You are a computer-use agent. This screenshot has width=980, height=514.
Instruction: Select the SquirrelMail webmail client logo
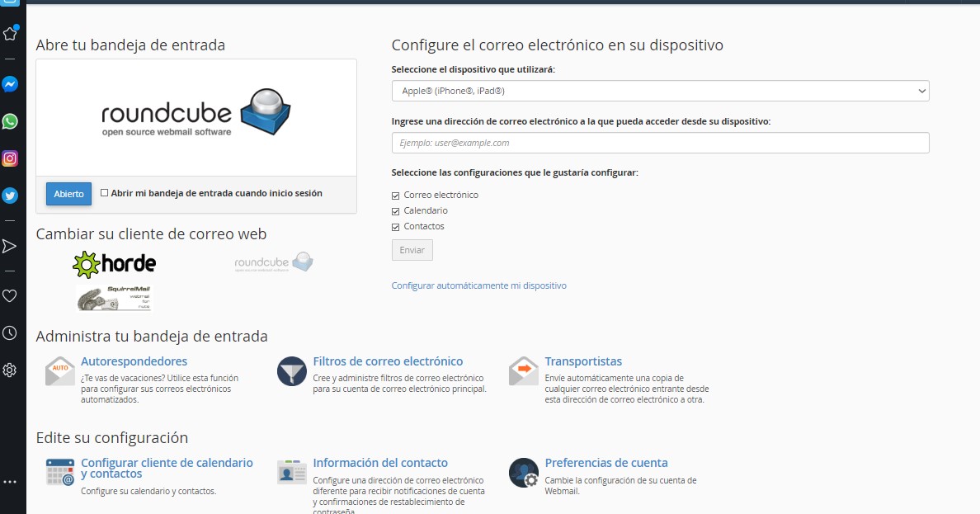(x=115, y=298)
